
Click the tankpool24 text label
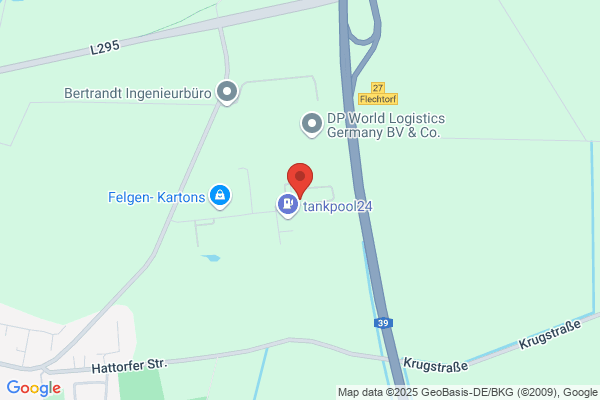pos(338,207)
